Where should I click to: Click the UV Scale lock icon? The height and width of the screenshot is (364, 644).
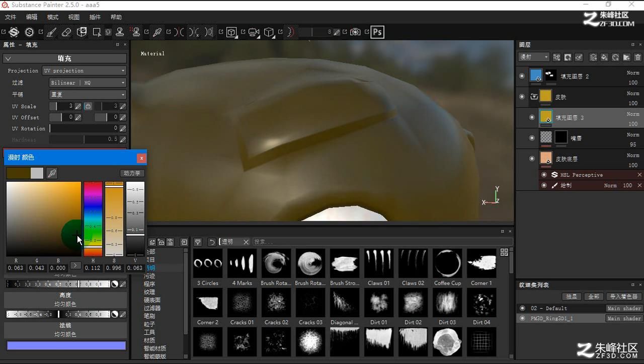tap(88, 106)
